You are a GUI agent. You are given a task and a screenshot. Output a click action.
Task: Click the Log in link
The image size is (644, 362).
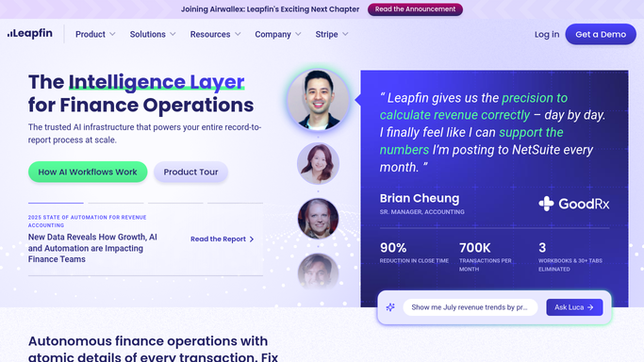[547, 35]
